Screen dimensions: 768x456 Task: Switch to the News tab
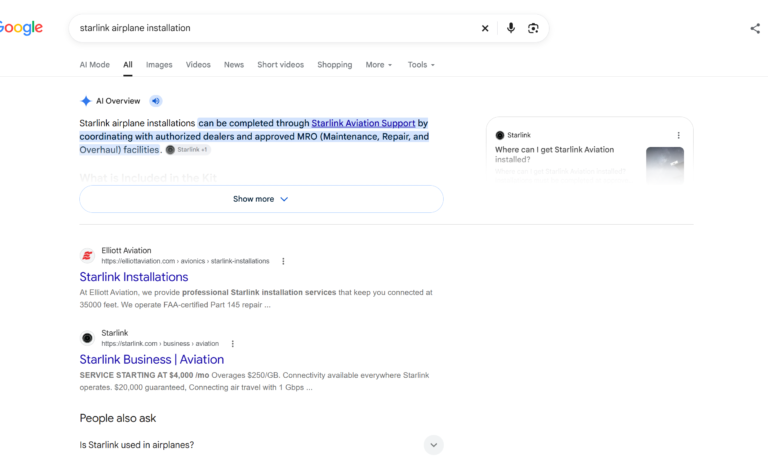click(x=234, y=65)
